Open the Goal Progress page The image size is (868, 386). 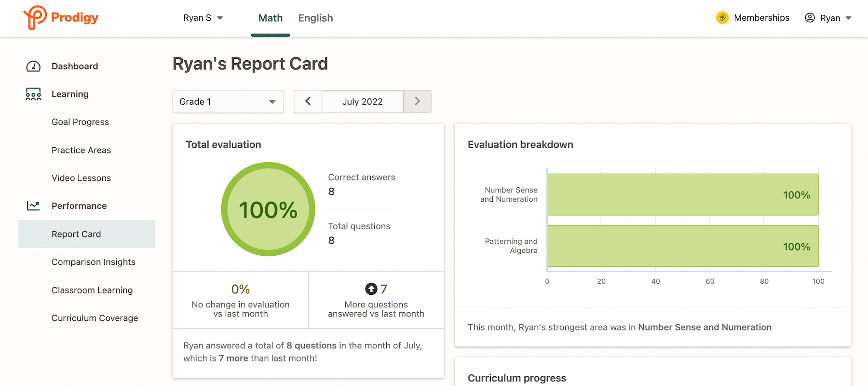80,122
